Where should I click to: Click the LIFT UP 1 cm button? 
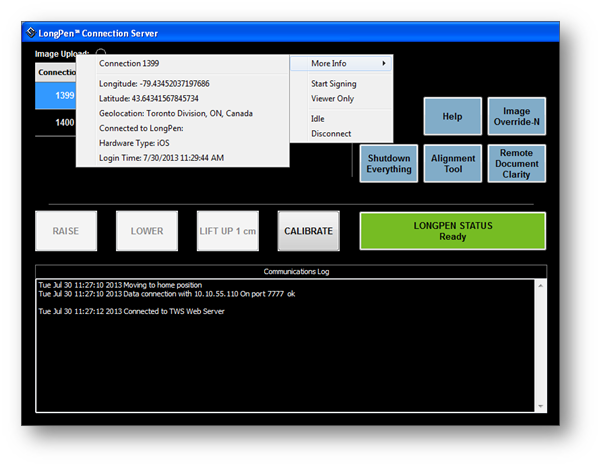tap(228, 231)
